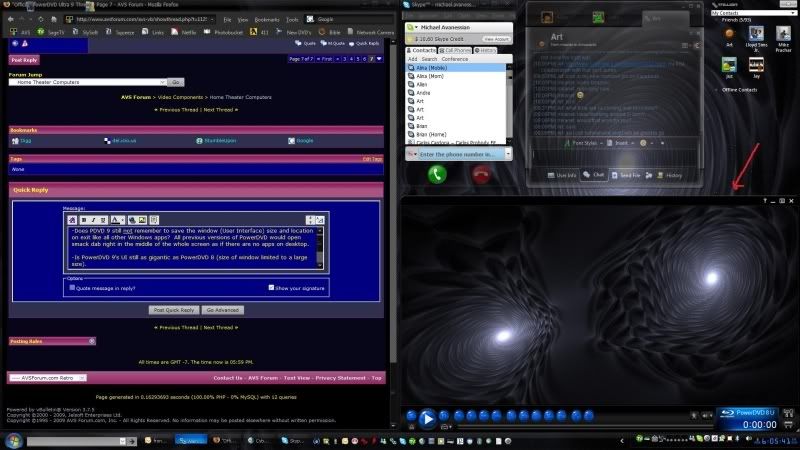Click the Skype contacts list scrollbar

[509, 104]
